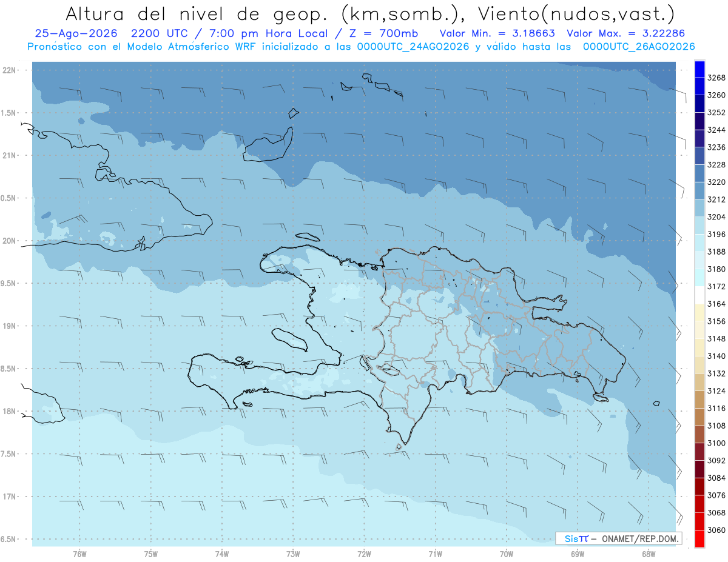This screenshot has height=562, width=728.
Task: Click the '3164' value on the color scale
Action: point(716,304)
